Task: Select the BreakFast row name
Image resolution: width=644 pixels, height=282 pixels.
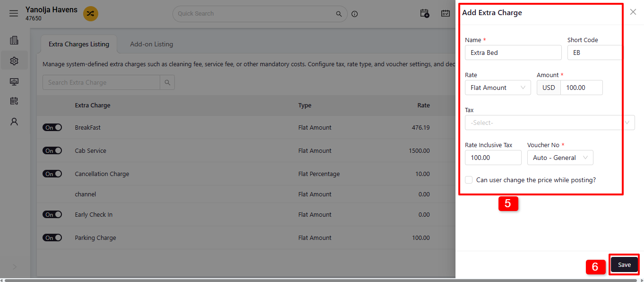Action: coord(88,127)
